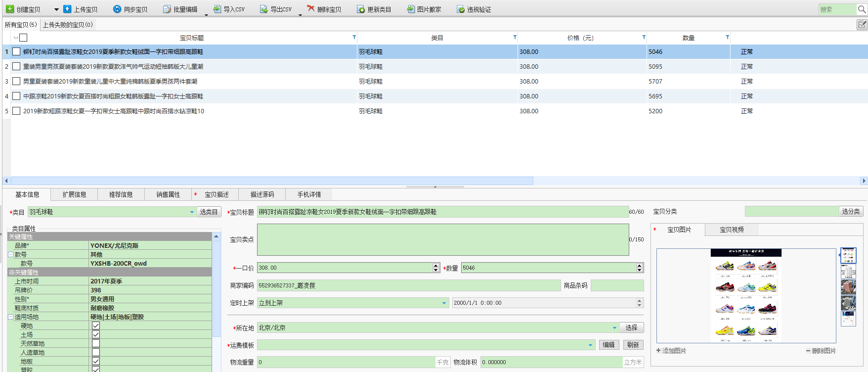868x372 pixels.
Task: Click the horizontal scrollbar under item list
Action: [x=272, y=181]
